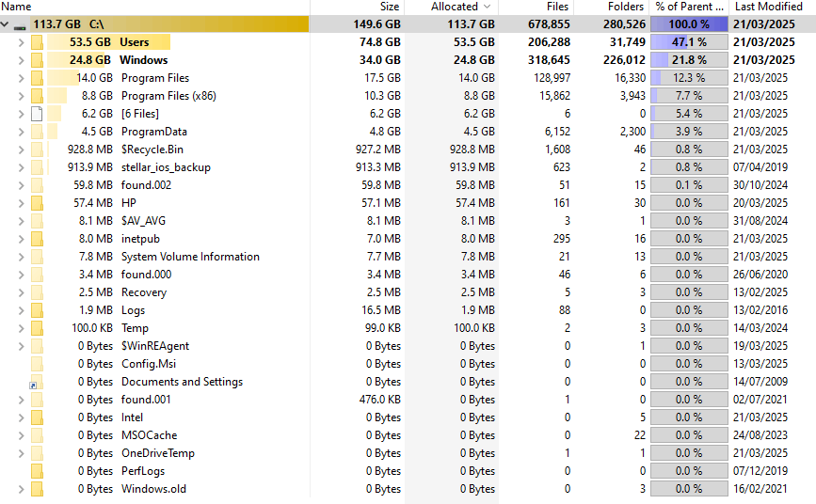This screenshot has height=504, width=816.
Task: Click the $AV_AVG folder icon
Action: click(37, 221)
